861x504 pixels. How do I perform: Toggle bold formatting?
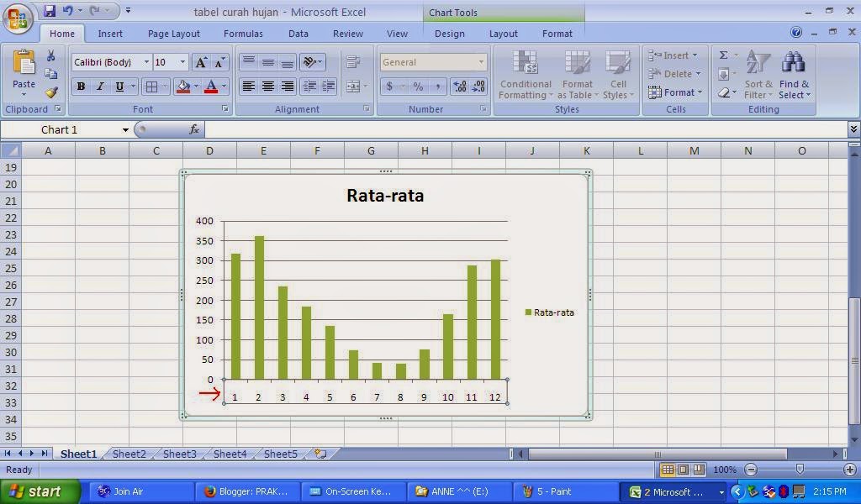click(x=81, y=87)
